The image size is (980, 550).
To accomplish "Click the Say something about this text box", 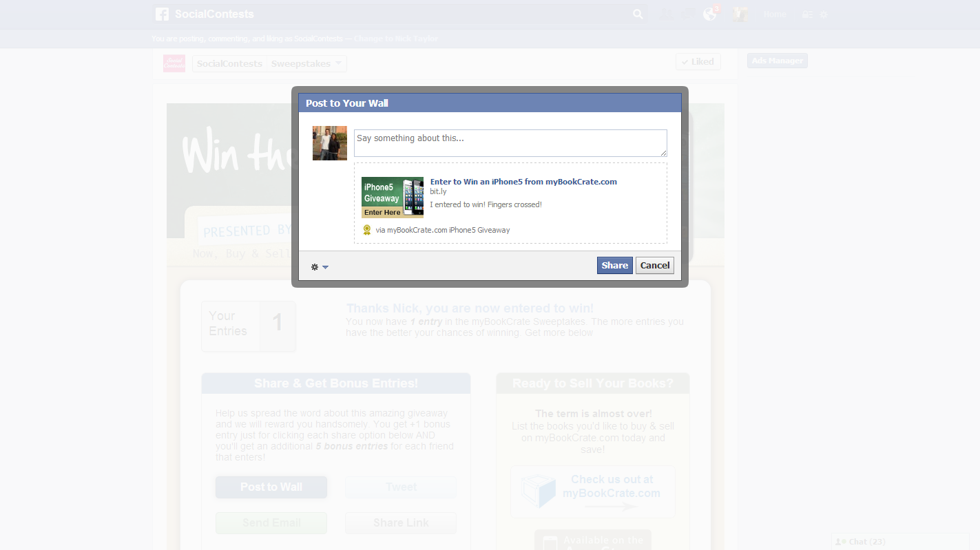I will 510,143.
